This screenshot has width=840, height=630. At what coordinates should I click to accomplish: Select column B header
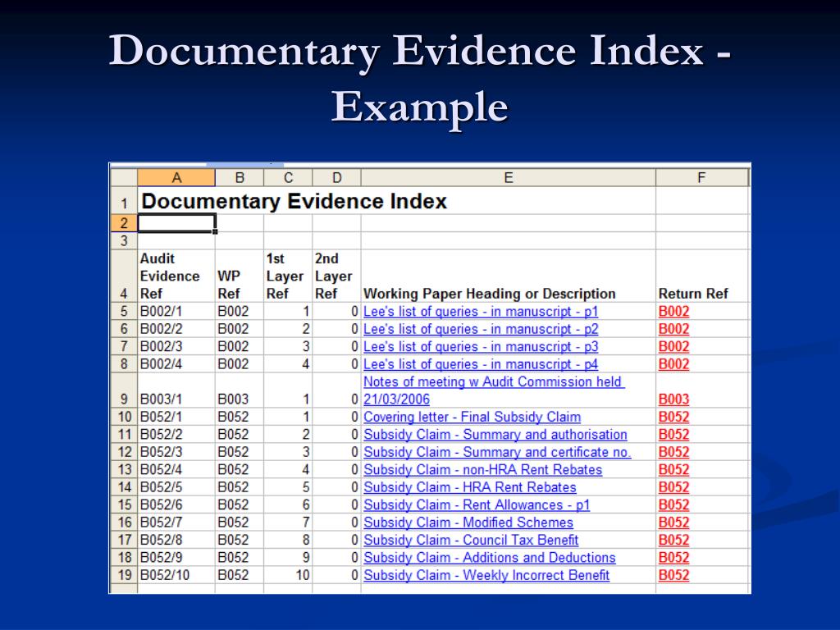(240, 178)
